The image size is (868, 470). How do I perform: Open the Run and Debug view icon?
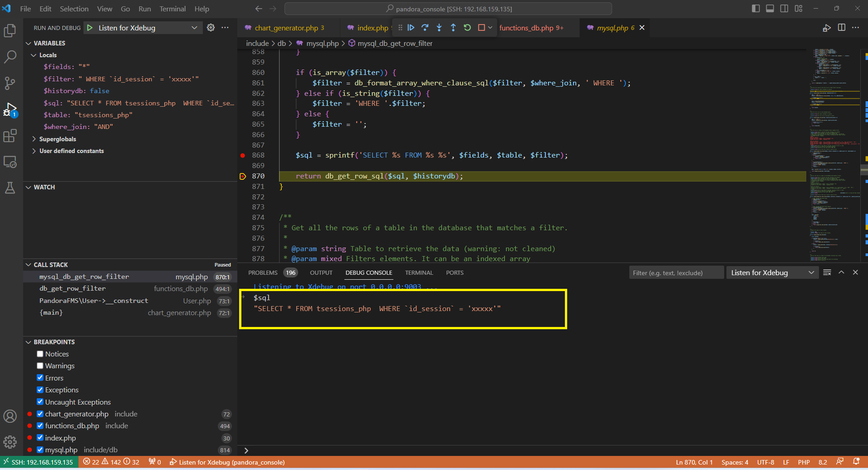tap(10, 109)
